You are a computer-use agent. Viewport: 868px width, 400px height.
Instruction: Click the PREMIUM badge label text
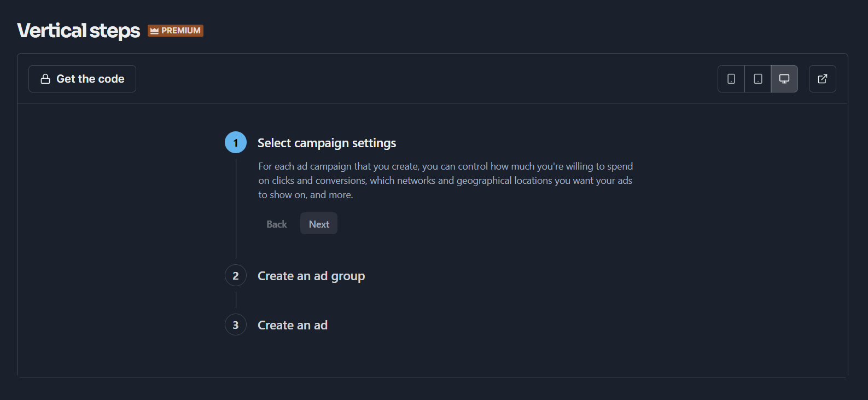pyautogui.click(x=181, y=31)
